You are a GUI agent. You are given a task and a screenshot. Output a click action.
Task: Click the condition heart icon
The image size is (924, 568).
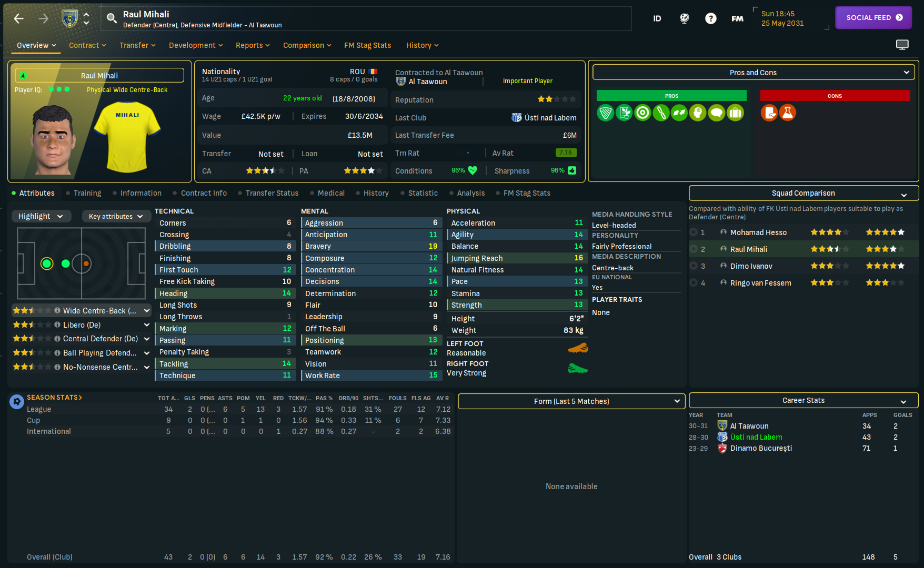(x=473, y=170)
